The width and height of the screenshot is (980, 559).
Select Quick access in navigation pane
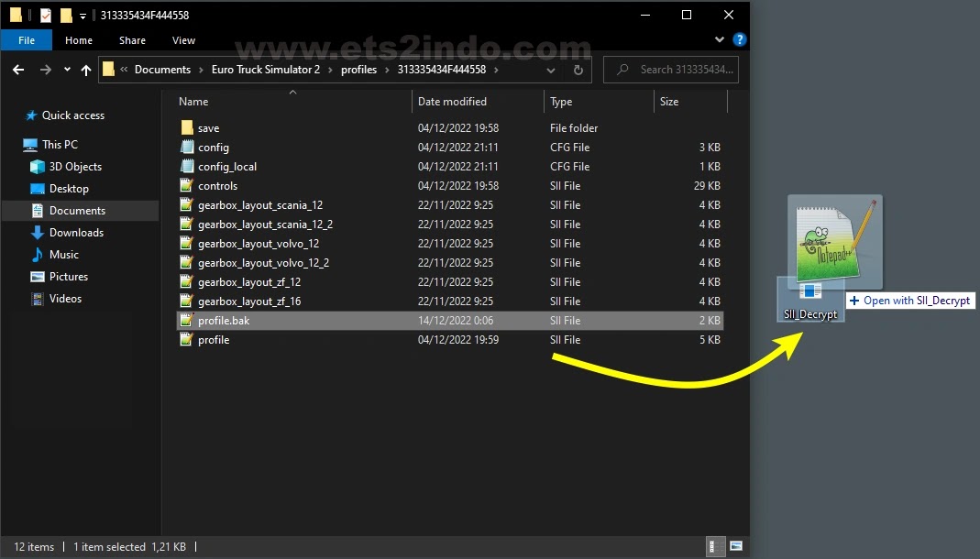73,115
